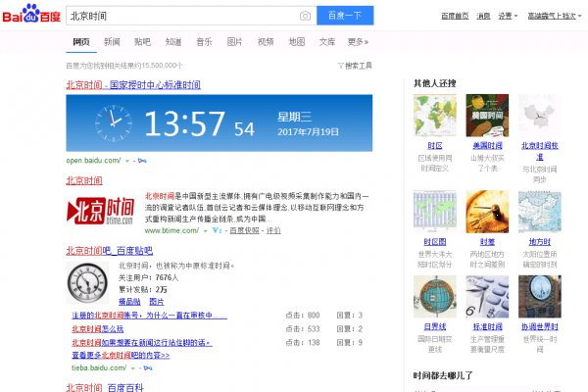Open 精品贴 link
This screenshot has width=588, height=392.
[129, 302]
